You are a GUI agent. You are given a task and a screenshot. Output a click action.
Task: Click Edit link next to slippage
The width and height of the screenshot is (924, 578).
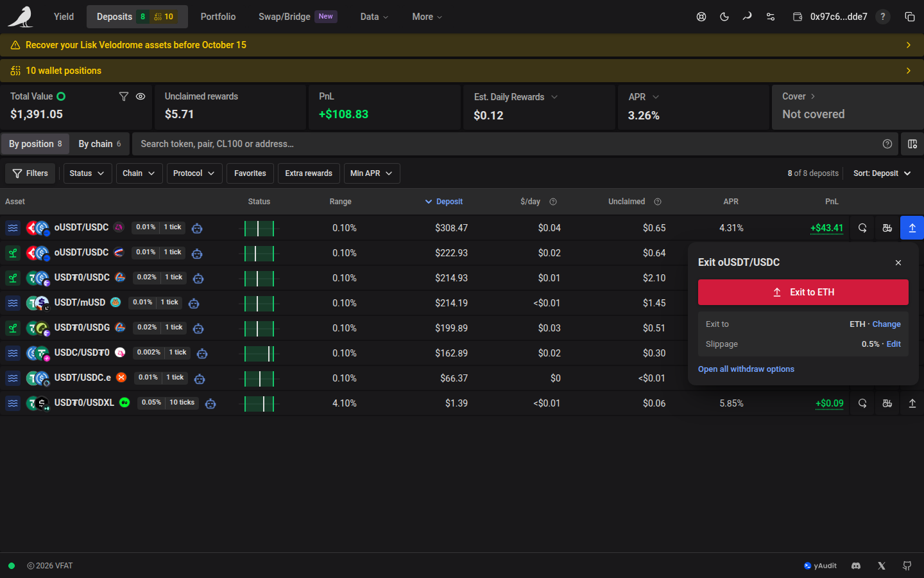click(x=894, y=344)
